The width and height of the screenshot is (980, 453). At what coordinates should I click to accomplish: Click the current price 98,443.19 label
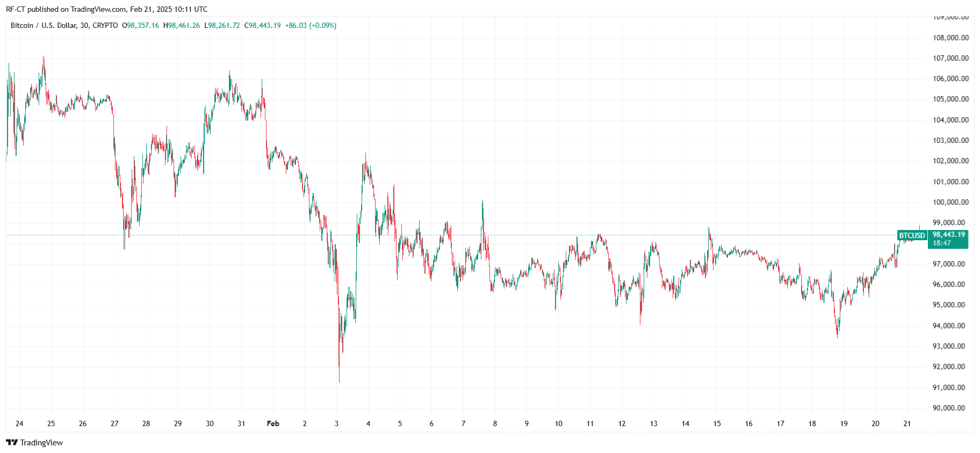[949, 235]
